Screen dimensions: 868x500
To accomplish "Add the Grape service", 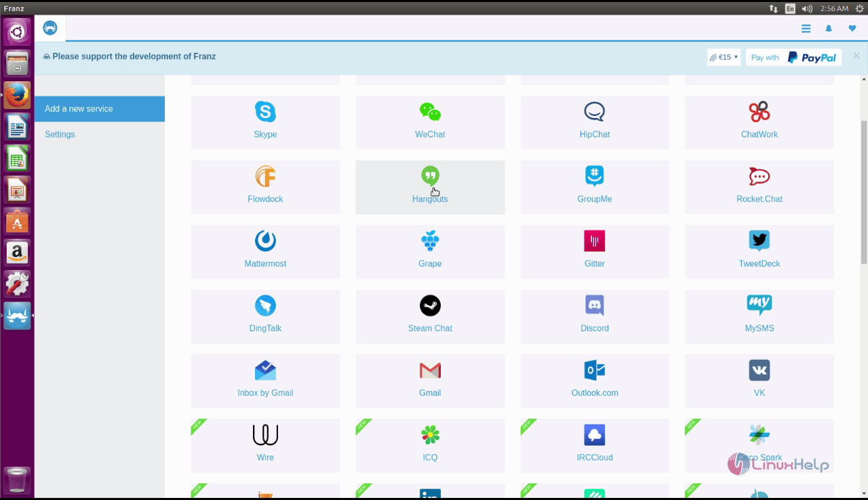I will point(430,251).
